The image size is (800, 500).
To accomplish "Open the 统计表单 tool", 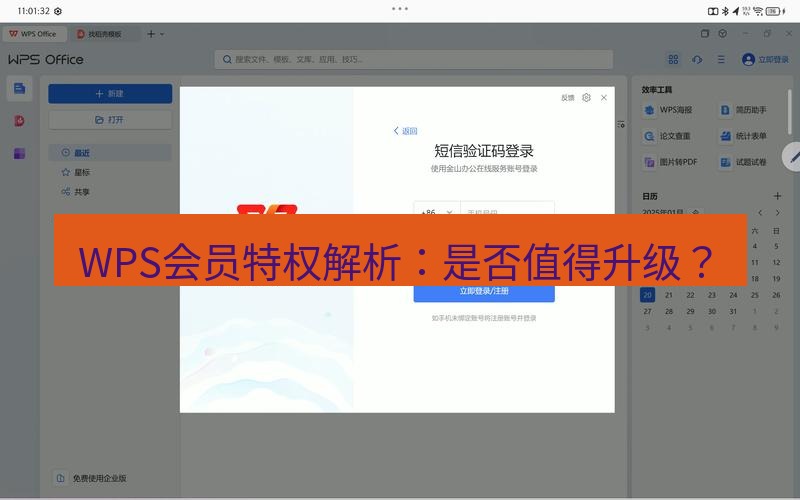I will pos(743,136).
